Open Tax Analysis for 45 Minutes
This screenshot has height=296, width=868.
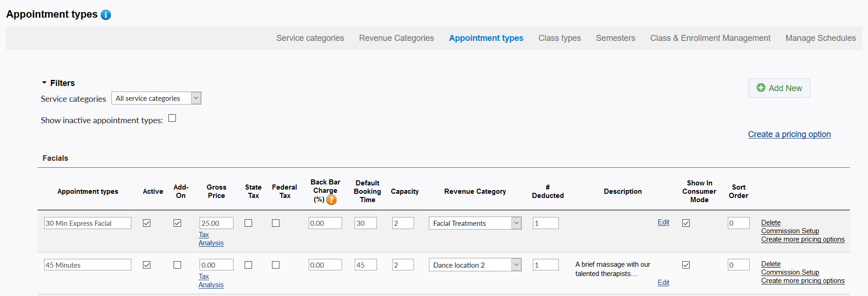[211, 281]
